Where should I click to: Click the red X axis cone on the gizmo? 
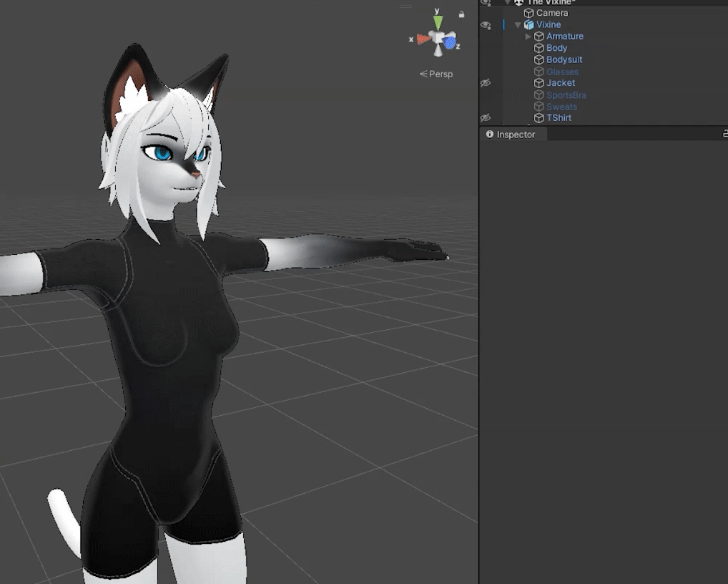tap(423, 39)
